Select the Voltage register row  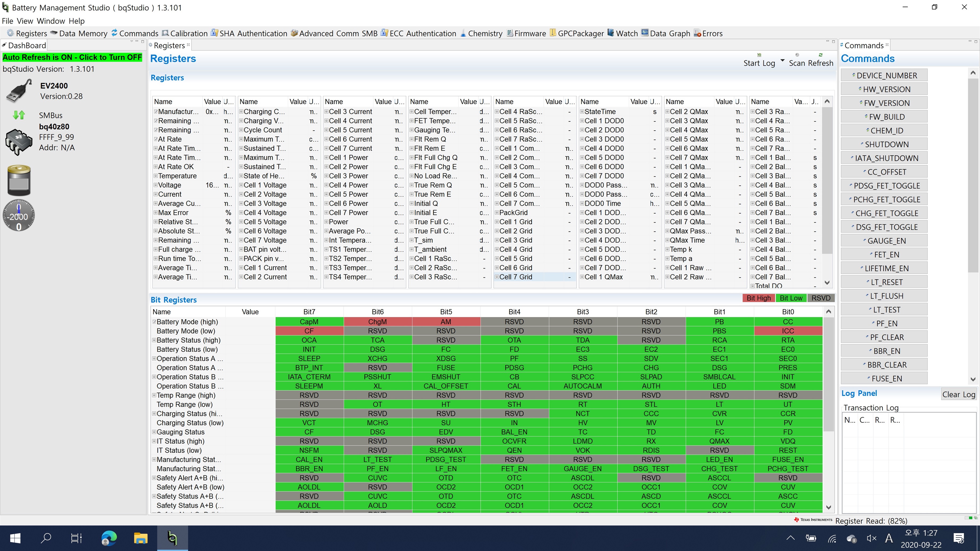coord(194,185)
